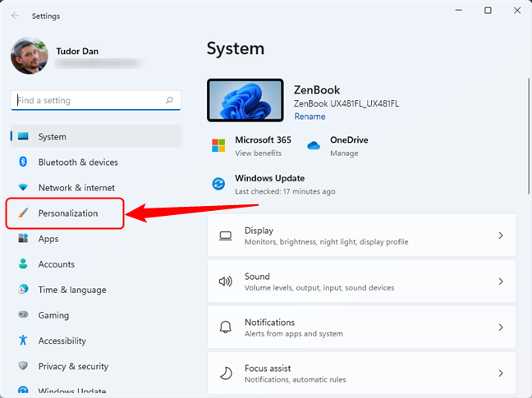
Task: Click the Focus assist moon icon
Action: tap(225, 373)
